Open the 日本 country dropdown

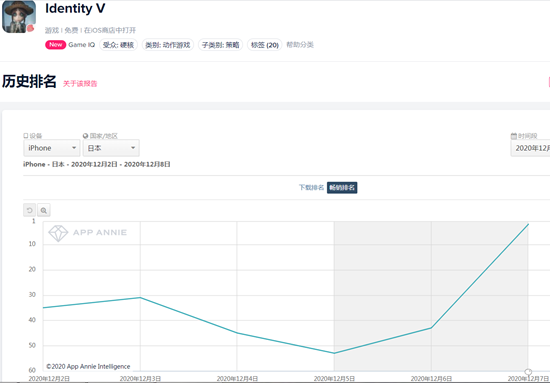click(x=111, y=148)
